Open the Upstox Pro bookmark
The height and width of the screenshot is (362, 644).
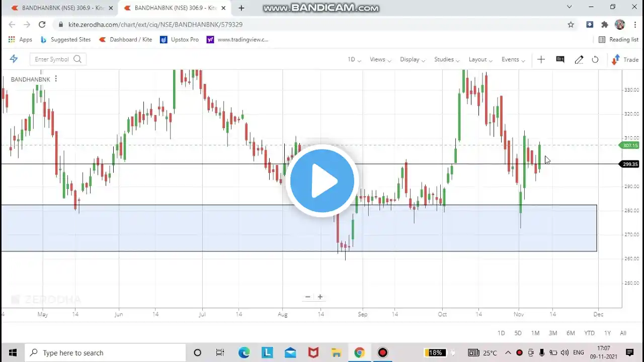[x=180, y=39]
